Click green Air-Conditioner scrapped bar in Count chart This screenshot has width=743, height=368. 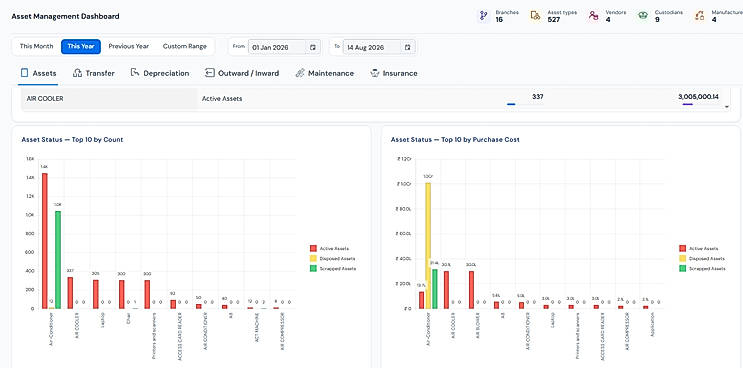[x=58, y=260]
